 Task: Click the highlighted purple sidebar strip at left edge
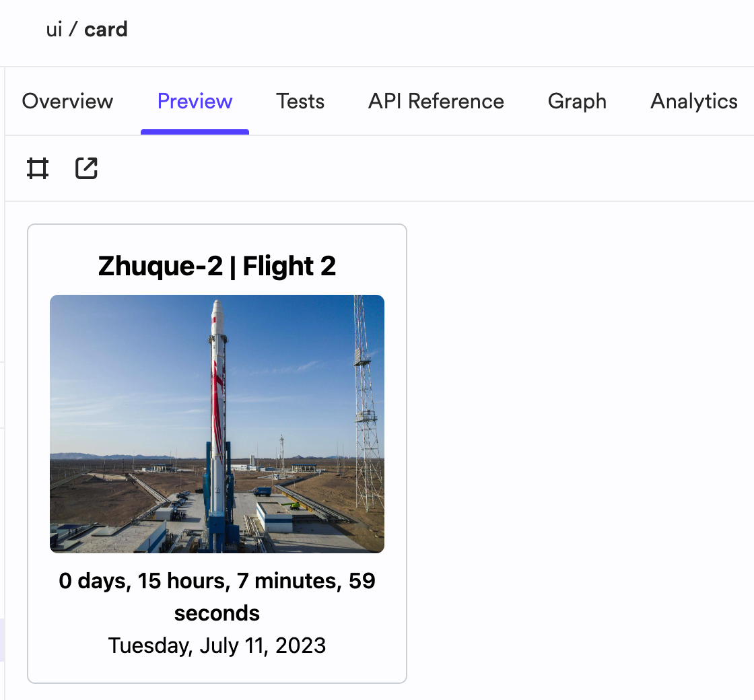[x=2, y=639]
